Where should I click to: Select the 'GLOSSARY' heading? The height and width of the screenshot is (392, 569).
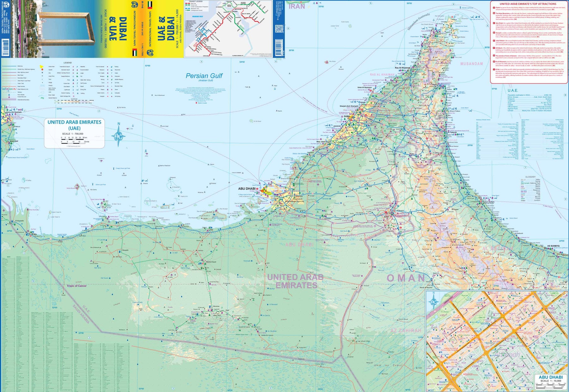click(x=530, y=177)
